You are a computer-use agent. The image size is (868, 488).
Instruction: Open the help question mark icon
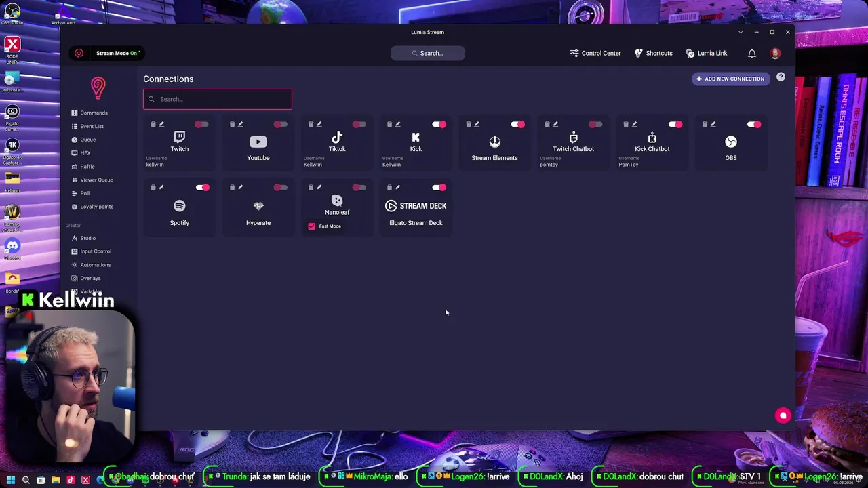pyautogui.click(x=781, y=77)
